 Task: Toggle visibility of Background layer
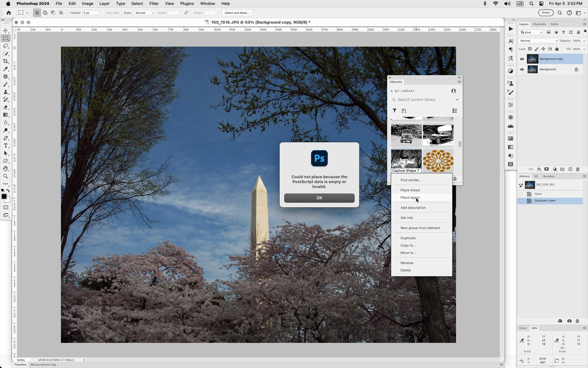click(522, 69)
